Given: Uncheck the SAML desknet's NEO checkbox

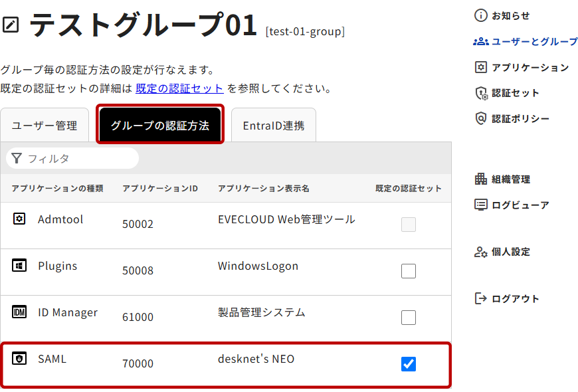Looking at the screenshot, I should tap(409, 364).
